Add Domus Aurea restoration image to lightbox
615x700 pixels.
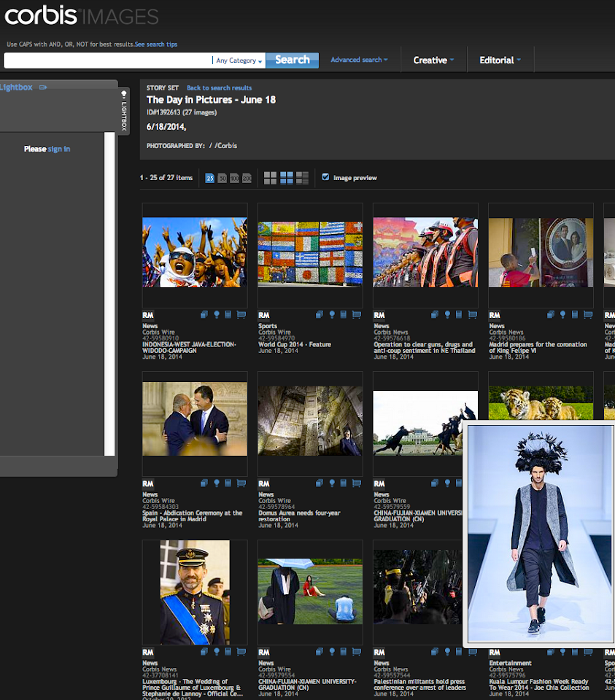(x=332, y=483)
